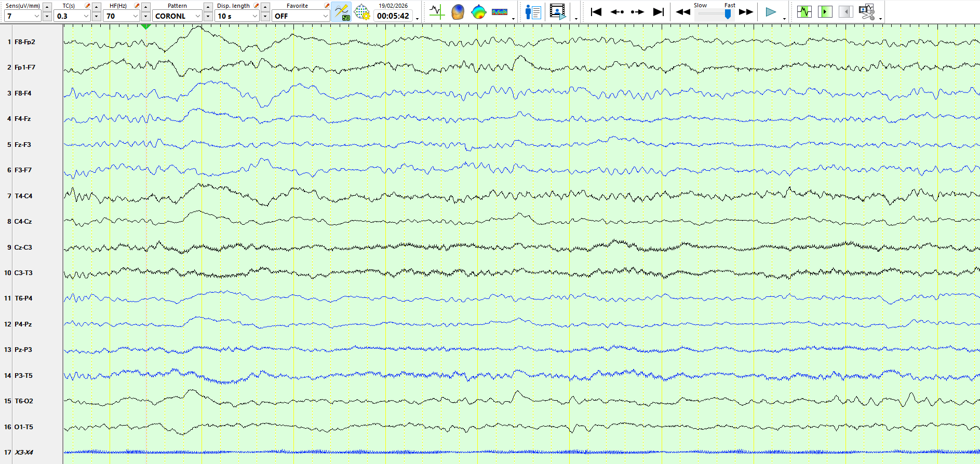Viewport: 980px width, 464px height.
Task: Expand the options arrow after the play button
Action: [x=784, y=19]
